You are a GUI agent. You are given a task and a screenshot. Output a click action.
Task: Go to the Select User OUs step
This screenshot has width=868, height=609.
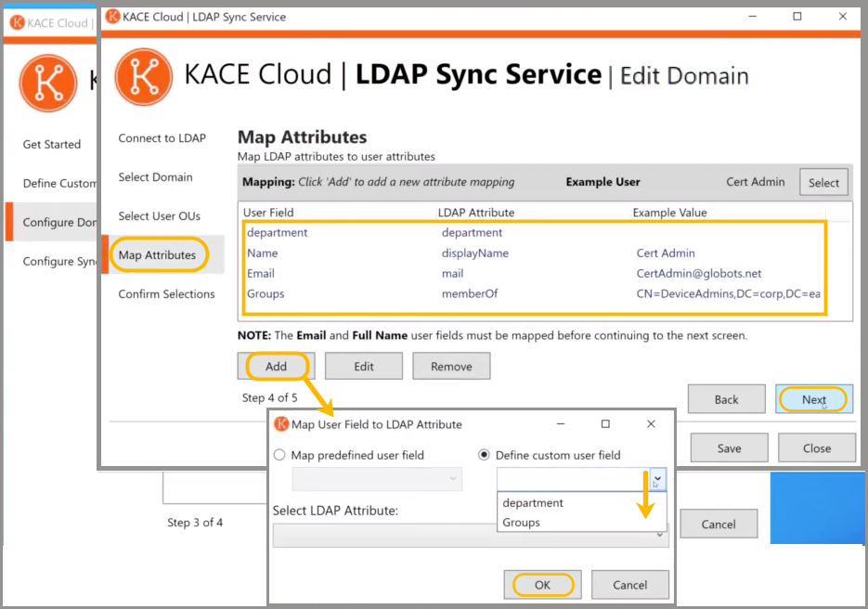(x=157, y=216)
